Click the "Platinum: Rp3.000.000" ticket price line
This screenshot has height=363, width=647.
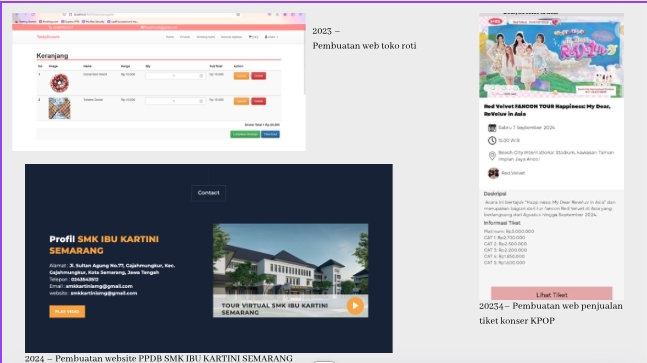(x=509, y=231)
